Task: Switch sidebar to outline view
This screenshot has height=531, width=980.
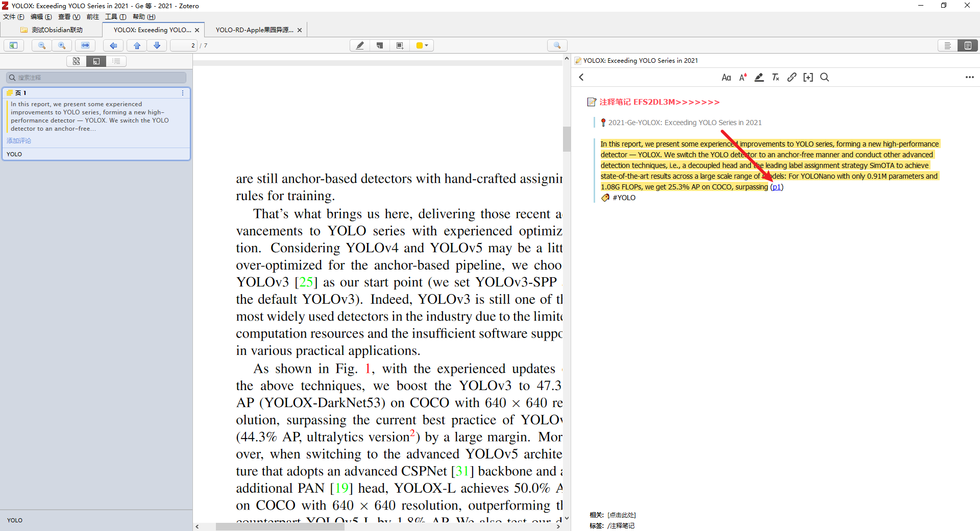Action: coord(116,61)
